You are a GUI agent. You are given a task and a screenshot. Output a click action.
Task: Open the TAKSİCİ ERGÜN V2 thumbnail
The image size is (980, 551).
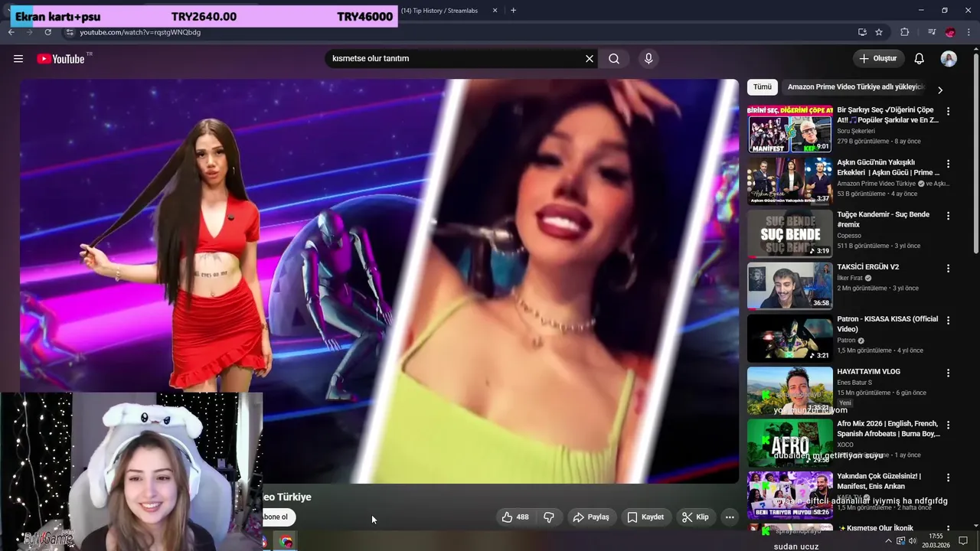coord(789,286)
